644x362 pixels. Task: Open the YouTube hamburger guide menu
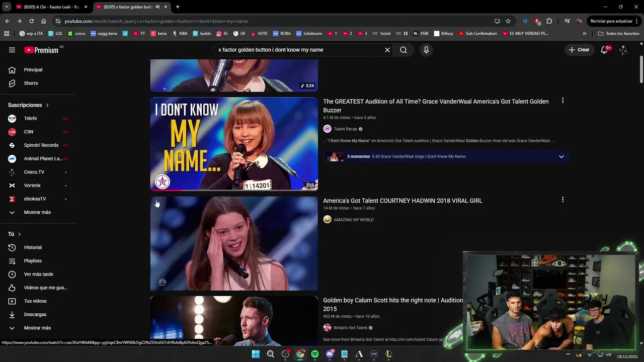tap(12, 50)
